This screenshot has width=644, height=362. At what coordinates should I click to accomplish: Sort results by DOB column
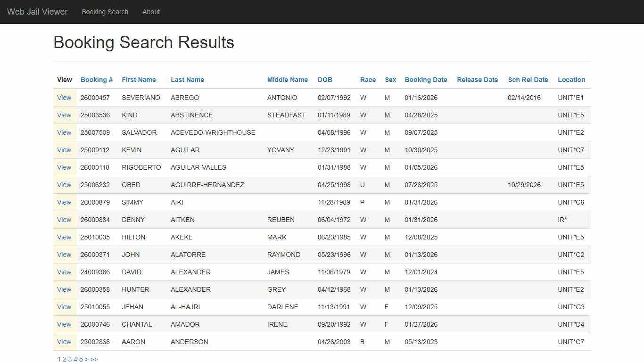324,80
